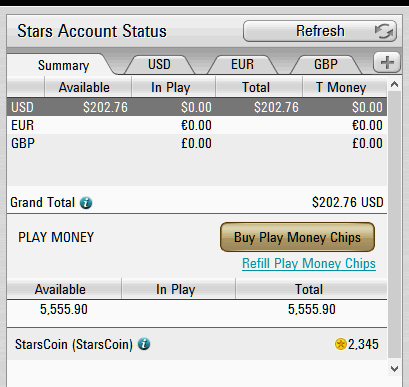Image resolution: width=409 pixels, height=387 pixels.
Task: Click the plus icon to add currency tab
Action: 387,62
